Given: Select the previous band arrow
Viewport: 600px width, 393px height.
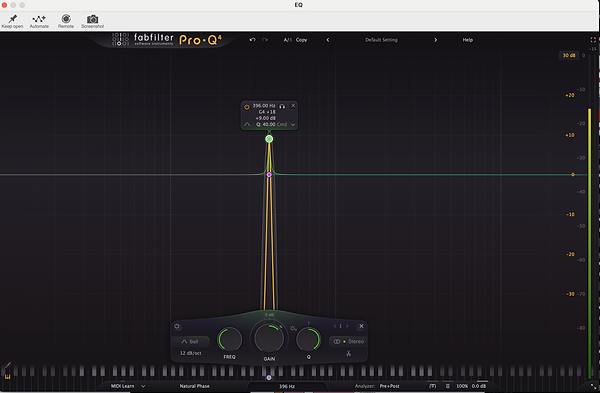Looking at the screenshot, I should pyautogui.click(x=334, y=326).
